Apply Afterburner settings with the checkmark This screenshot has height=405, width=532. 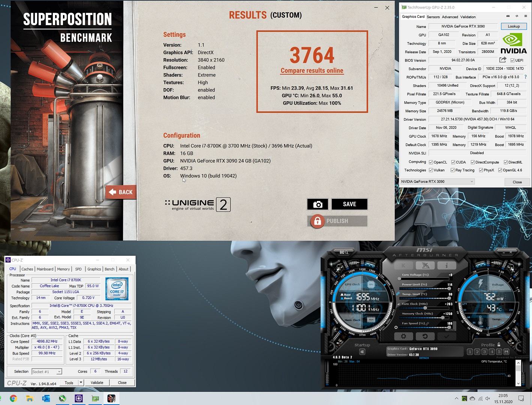click(x=446, y=336)
